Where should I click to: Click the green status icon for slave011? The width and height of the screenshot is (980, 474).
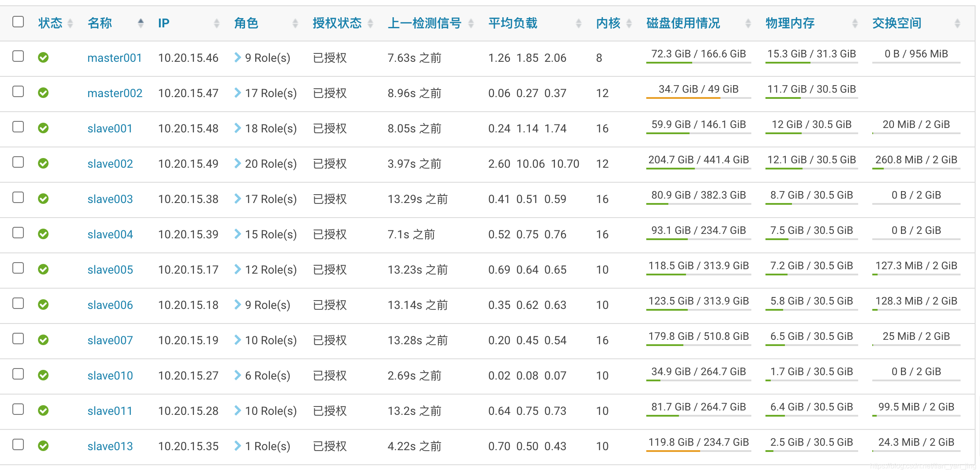click(x=43, y=410)
